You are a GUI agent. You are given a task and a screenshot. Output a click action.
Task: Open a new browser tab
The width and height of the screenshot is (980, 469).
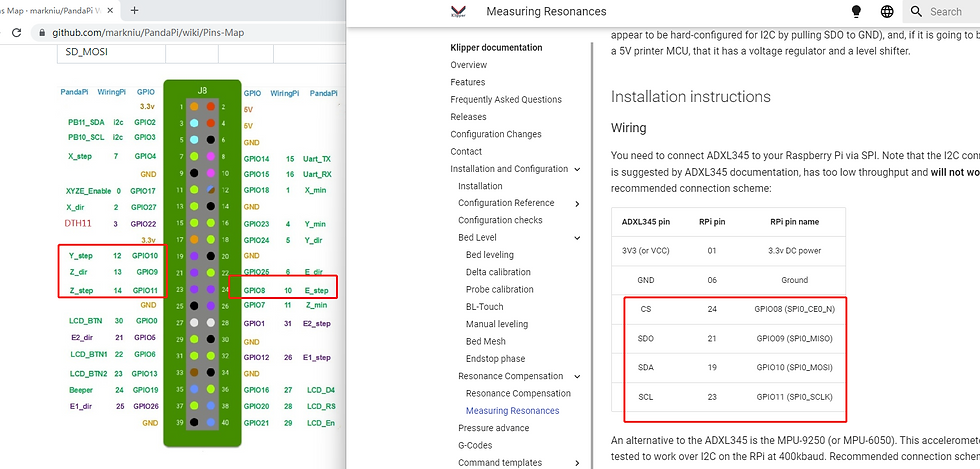point(134,10)
